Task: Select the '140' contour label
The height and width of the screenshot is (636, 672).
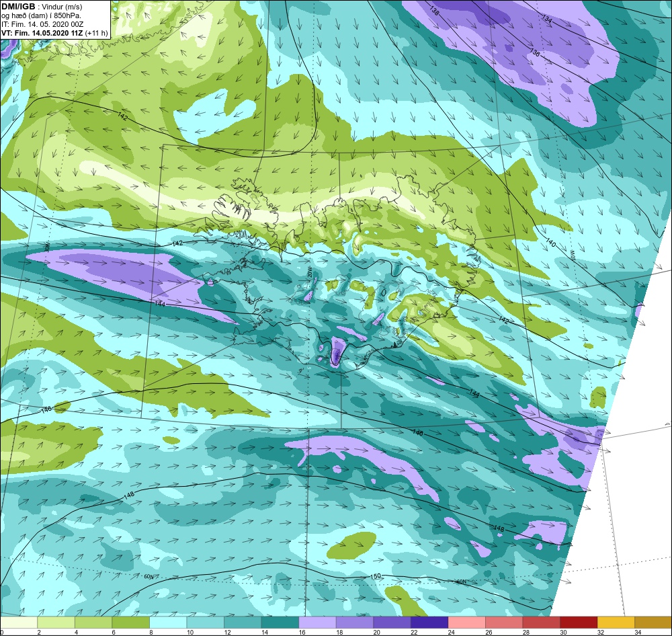Action: coord(550,243)
